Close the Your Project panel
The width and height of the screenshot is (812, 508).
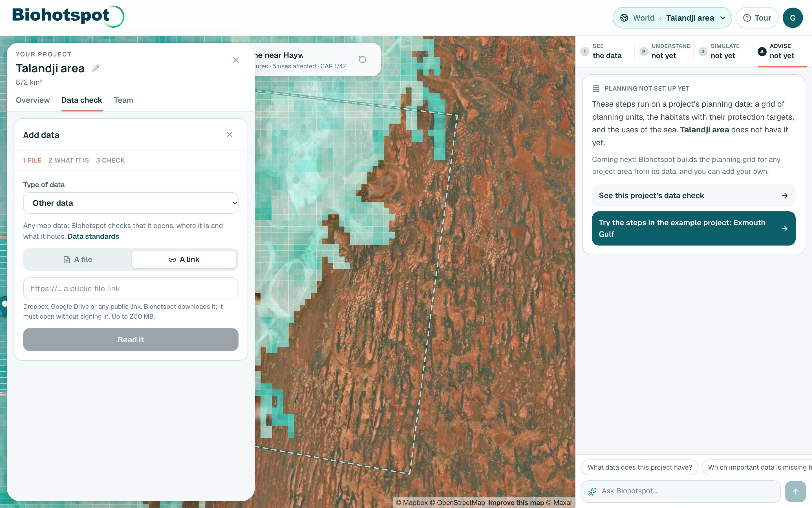coord(235,60)
